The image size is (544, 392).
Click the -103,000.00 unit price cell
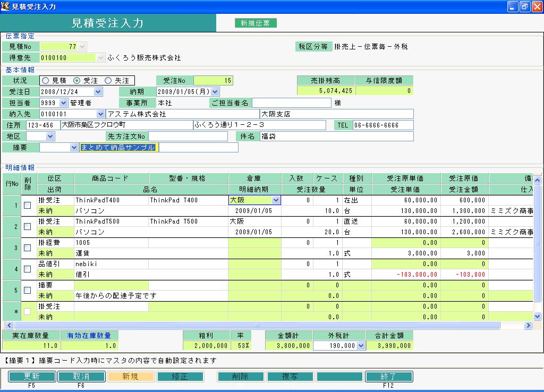[406, 275]
